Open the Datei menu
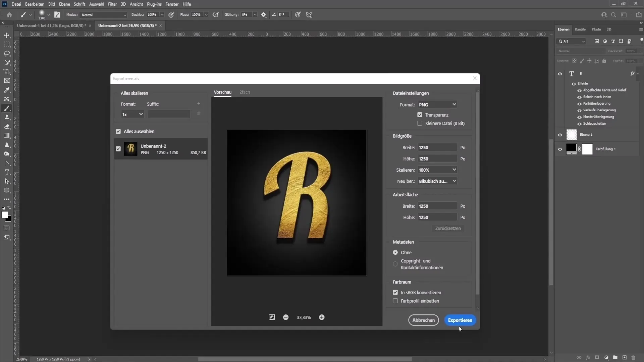 click(x=16, y=4)
